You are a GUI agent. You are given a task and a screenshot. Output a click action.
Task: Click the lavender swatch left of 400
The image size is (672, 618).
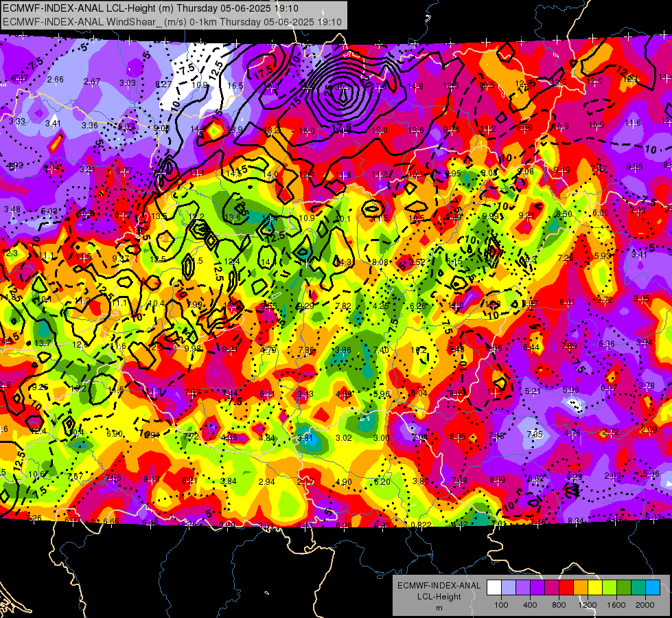pyautogui.click(x=523, y=588)
